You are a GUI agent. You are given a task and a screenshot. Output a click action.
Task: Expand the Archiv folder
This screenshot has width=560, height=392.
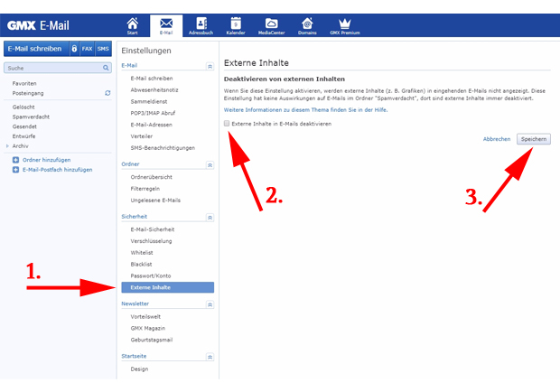(8, 145)
